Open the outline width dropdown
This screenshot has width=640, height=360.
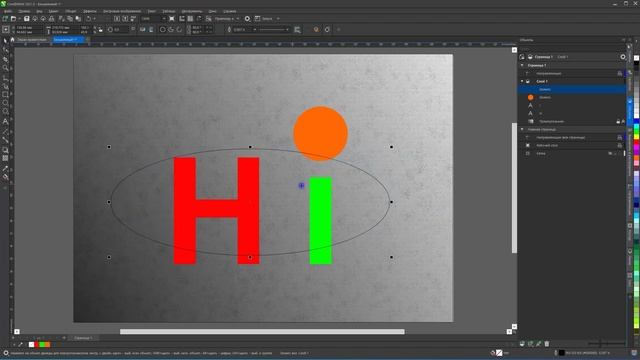pyautogui.click(x=255, y=29)
